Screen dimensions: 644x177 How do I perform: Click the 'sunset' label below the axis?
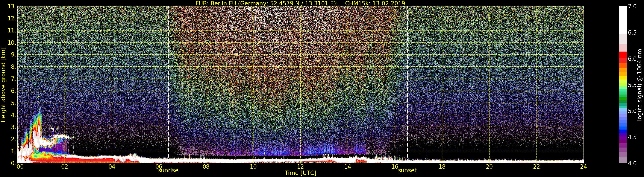(x=407, y=171)
